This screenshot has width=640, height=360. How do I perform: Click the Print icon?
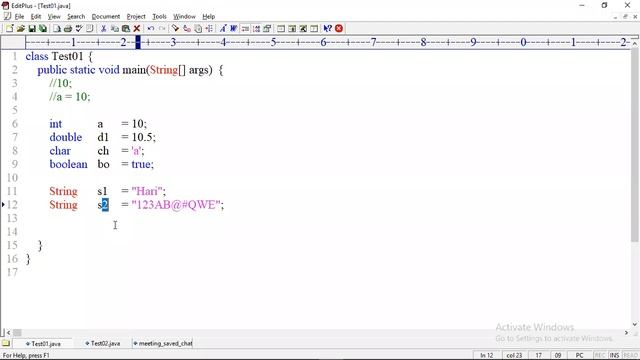click(68, 29)
